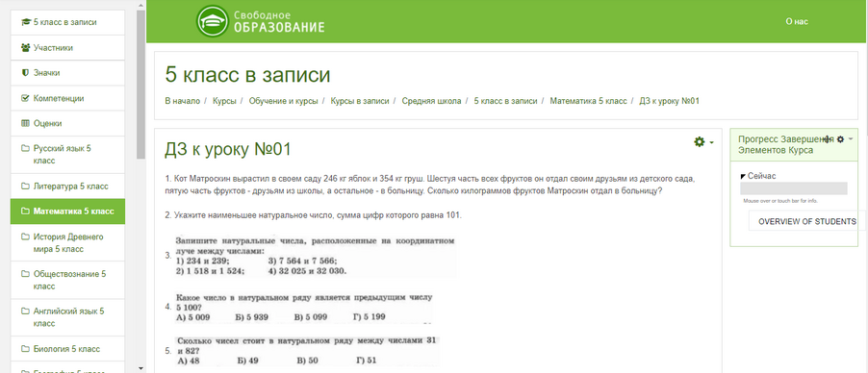Screen dimensions: 868x373
Task: Select Обществознание 5 класс section
Action: click(67, 280)
